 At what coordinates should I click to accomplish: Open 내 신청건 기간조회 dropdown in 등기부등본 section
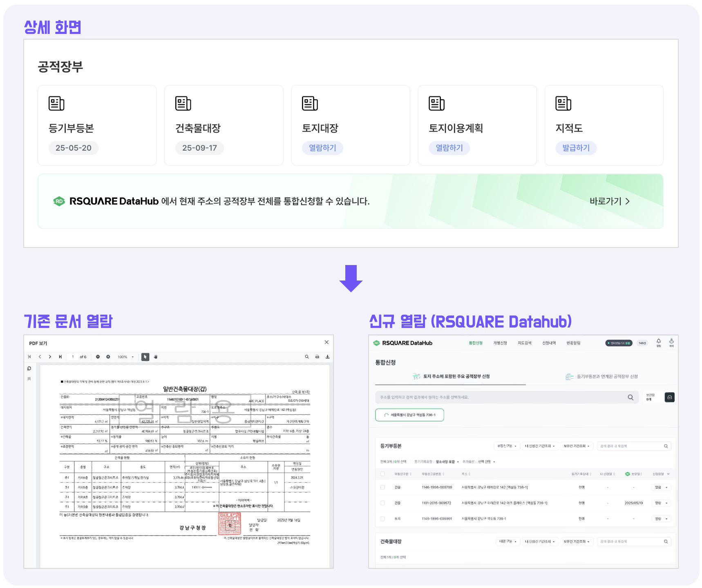(539, 446)
